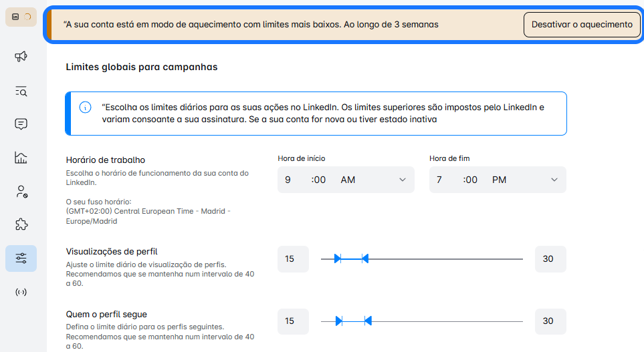The height and width of the screenshot is (352, 644).
Task: Click the account logo atop the sidebar
Action: point(21,17)
